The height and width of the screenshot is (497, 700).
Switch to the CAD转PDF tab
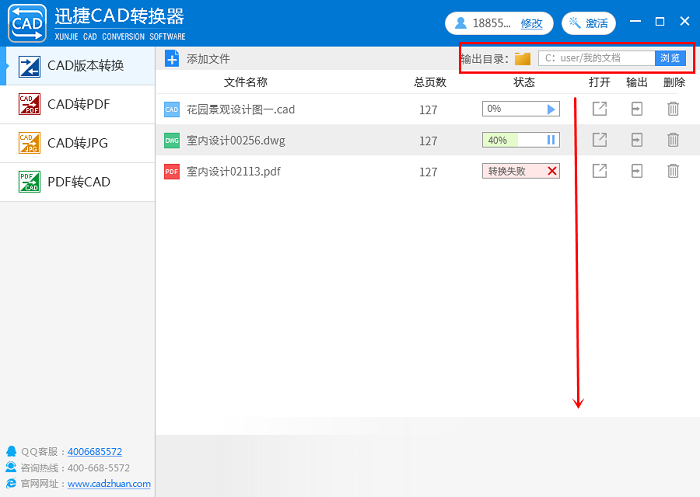pyautogui.click(x=78, y=104)
